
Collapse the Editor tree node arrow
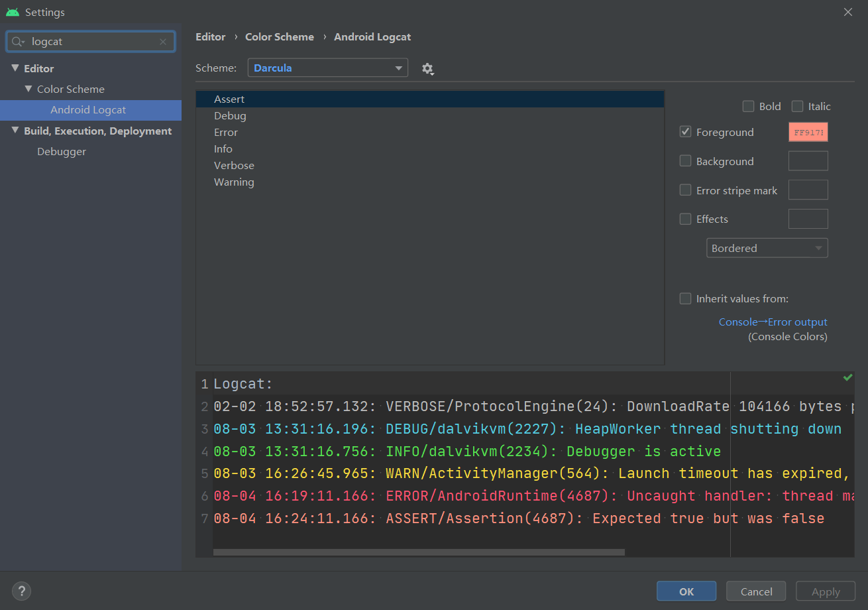[x=15, y=68]
